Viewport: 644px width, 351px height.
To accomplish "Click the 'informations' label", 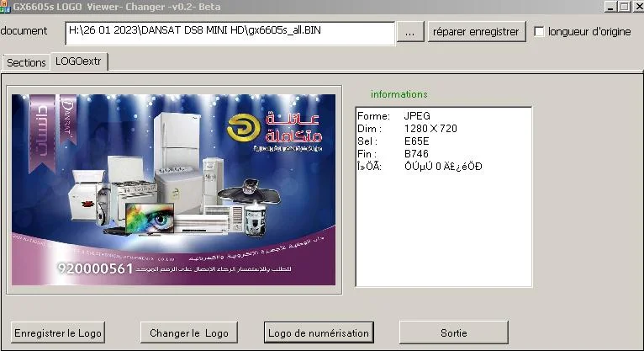I will pos(399,94).
